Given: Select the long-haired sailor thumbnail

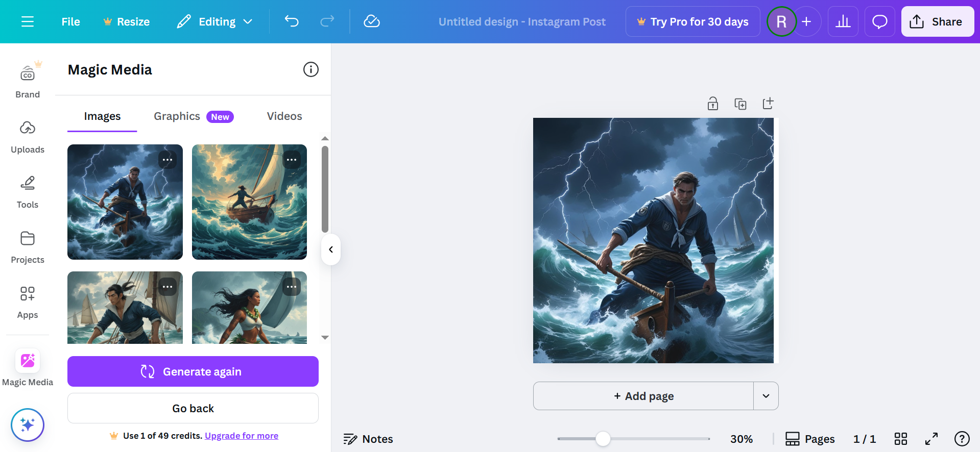Looking at the screenshot, I should click(x=125, y=308).
